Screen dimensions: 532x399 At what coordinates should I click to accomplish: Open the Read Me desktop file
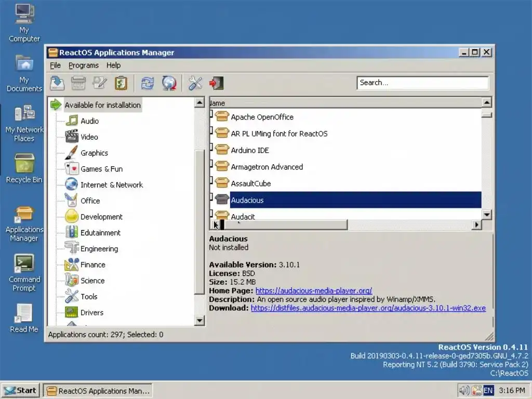click(24, 318)
